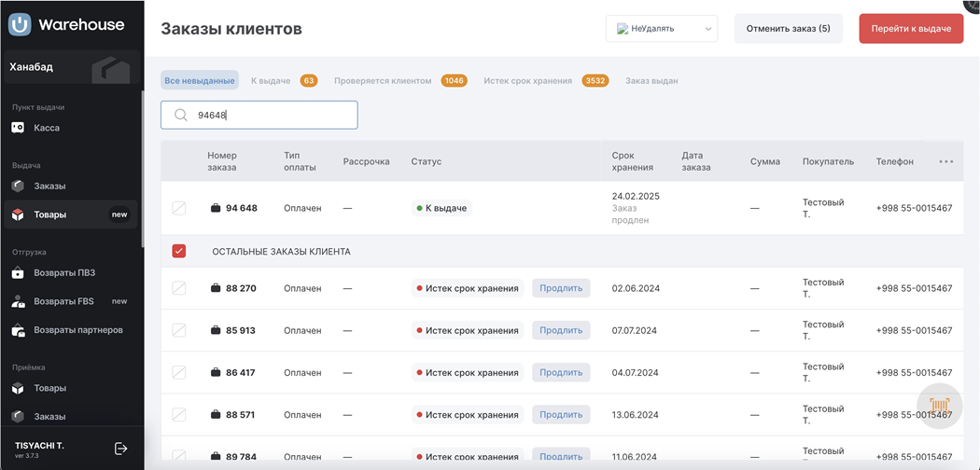
Task: Open the barcode scanner floating button
Action: click(939, 407)
